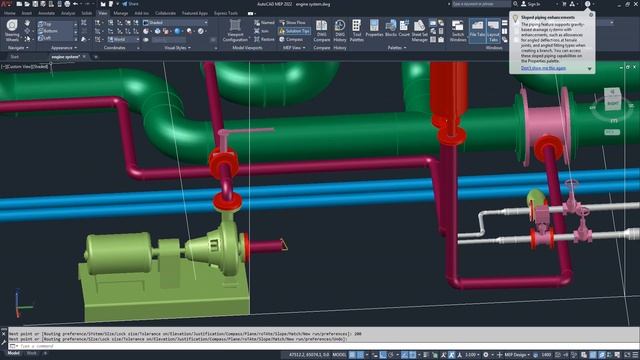Open Sheet Set Manager
This screenshot has height=360, width=640.
pyautogui.click(x=419, y=31)
